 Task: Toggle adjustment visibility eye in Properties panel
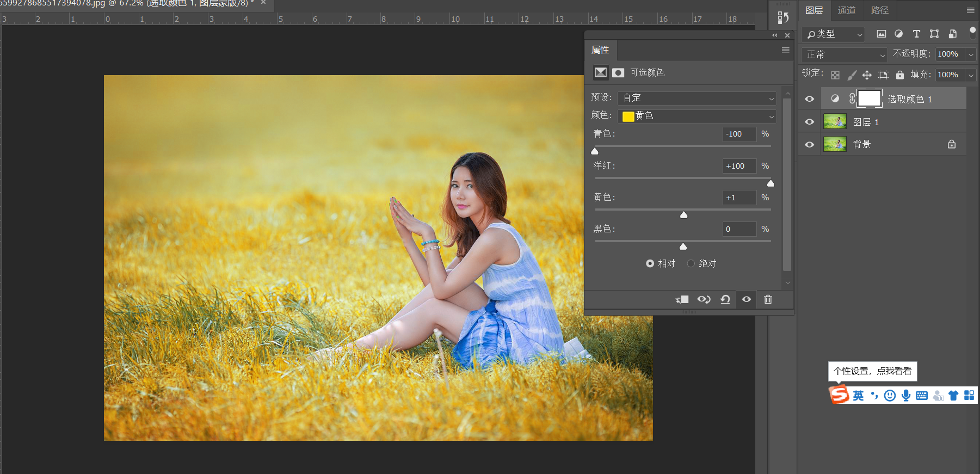tap(747, 299)
